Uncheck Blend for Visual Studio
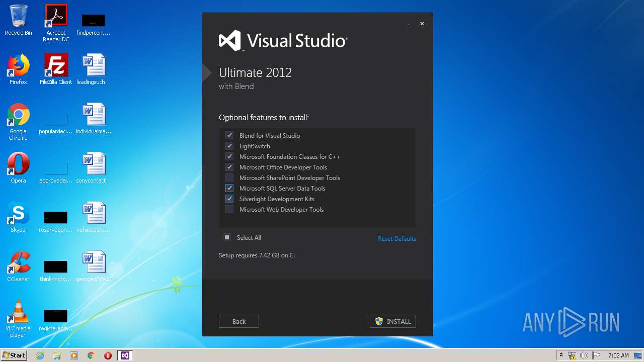 (229, 136)
